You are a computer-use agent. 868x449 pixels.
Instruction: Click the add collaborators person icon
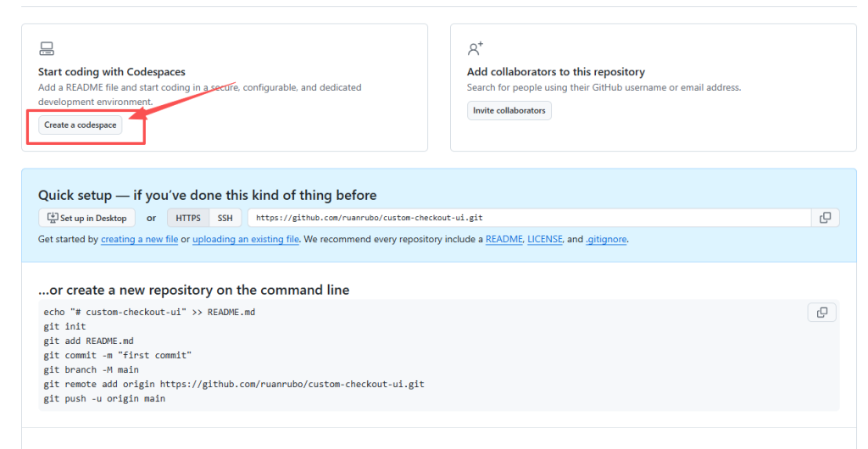click(x=476, y=48)
